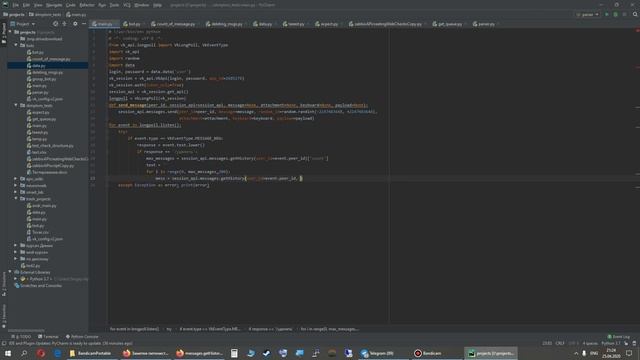Open the Project view dropdown in the panel header
Viewport: 640px width, 360px height.
[23, 24]
